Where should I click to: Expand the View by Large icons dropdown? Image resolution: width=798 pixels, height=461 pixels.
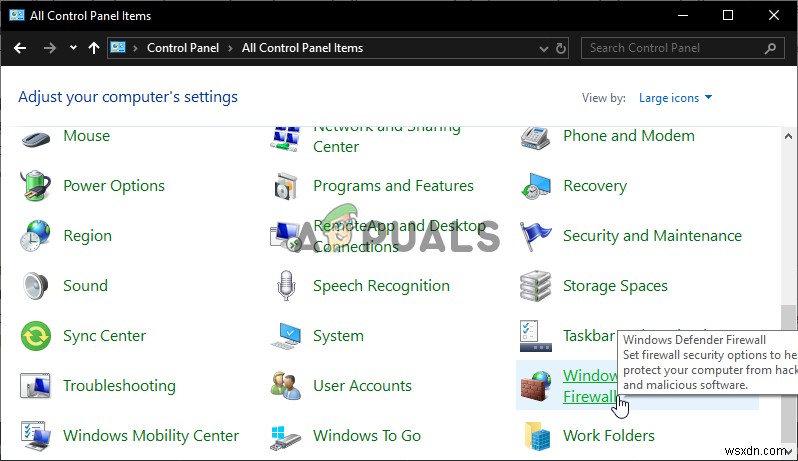point(676,98)
